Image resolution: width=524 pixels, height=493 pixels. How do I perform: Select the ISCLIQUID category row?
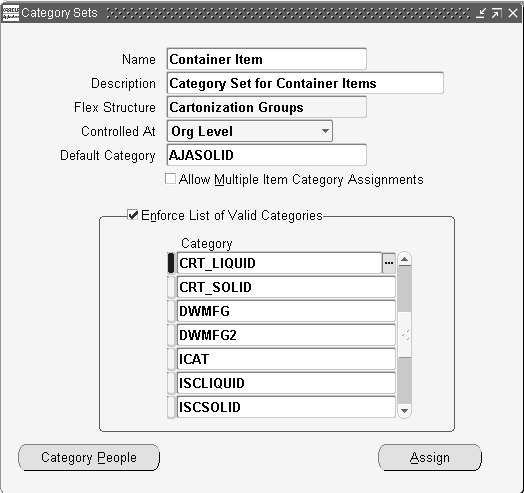point(286,383)
